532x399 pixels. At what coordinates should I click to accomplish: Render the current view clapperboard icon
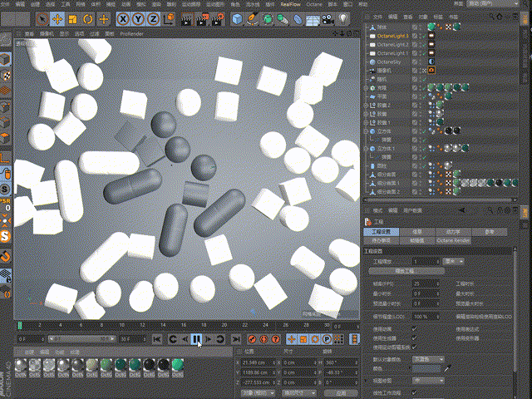click(186, 19)
